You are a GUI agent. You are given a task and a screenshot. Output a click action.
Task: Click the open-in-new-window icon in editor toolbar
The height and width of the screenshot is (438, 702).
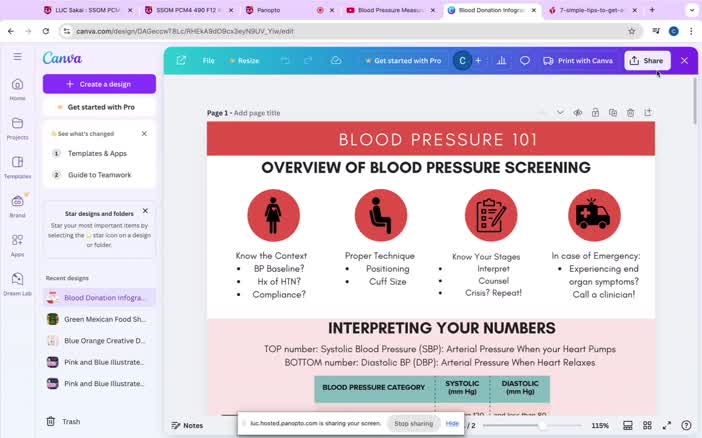181,60
